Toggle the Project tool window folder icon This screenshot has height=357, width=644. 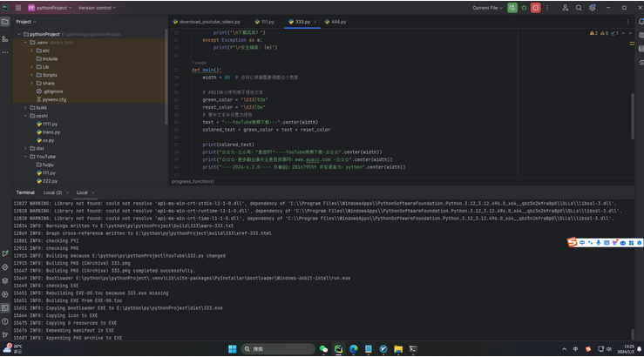(5, 22)
